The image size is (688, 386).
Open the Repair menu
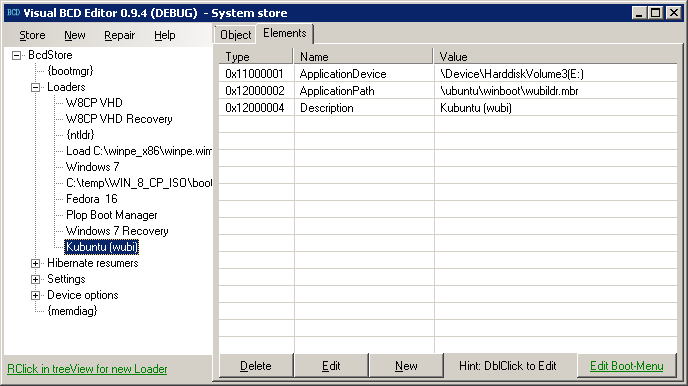click(x=119, y=35)
